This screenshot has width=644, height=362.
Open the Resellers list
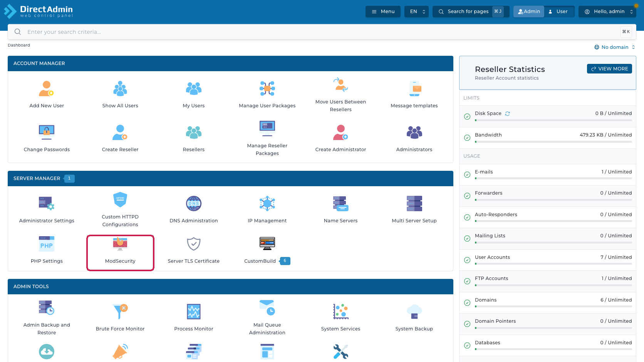pyautogui.click(x=194, y=139)
